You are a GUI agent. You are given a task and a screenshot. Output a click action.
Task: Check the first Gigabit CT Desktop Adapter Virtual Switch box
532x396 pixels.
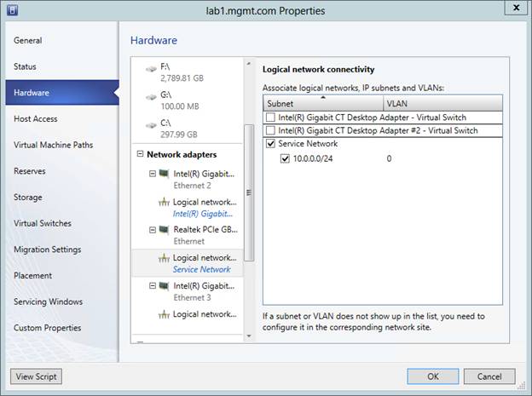tap(270, 118)
